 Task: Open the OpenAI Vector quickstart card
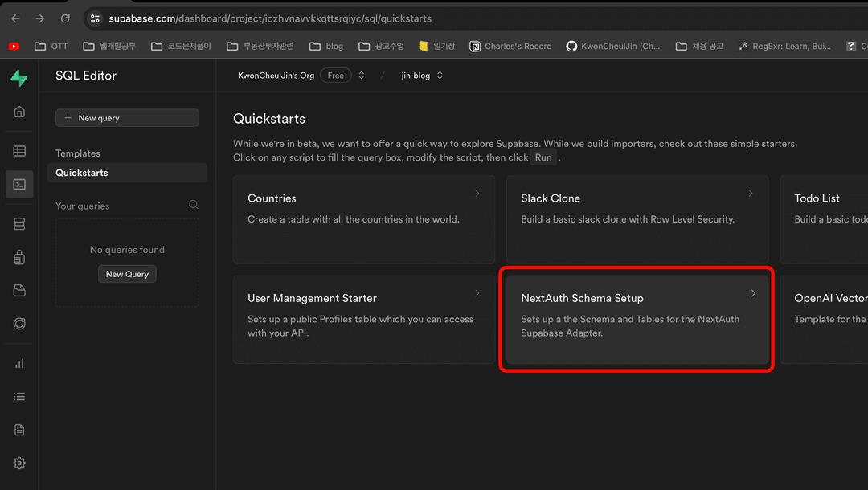click(824, 319)
